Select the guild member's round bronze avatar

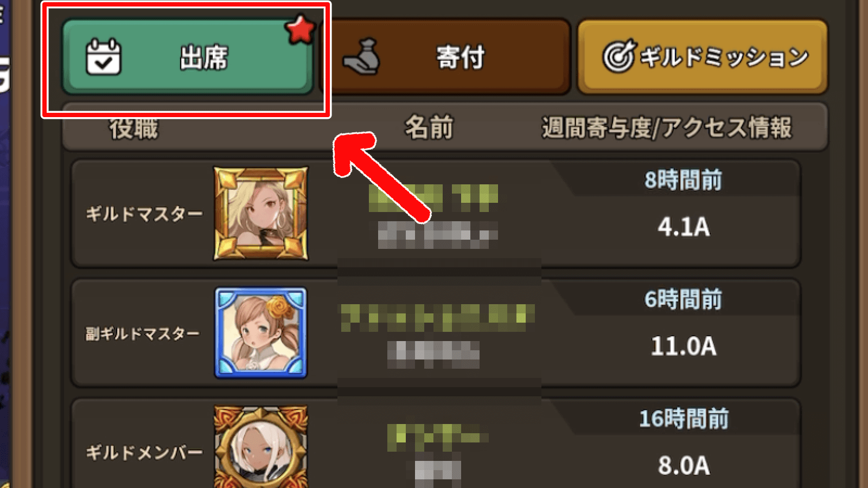[261, 447]
